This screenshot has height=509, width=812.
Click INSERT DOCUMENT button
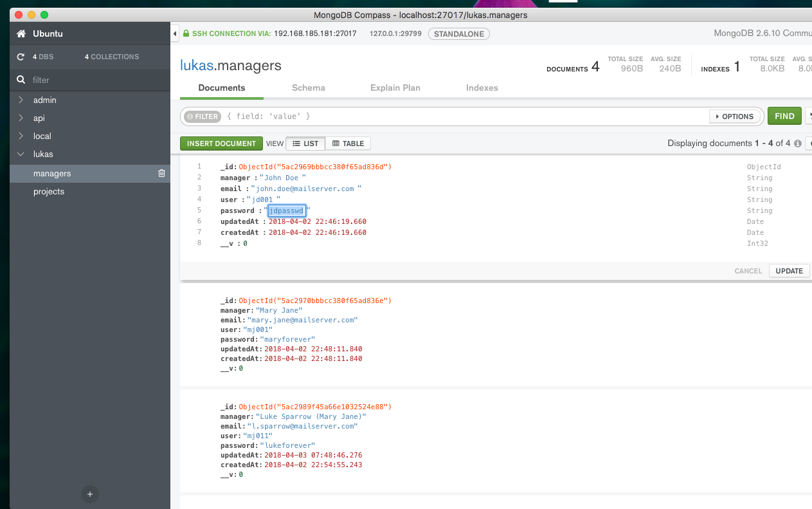pyautogui.click(x=221, y=143)
